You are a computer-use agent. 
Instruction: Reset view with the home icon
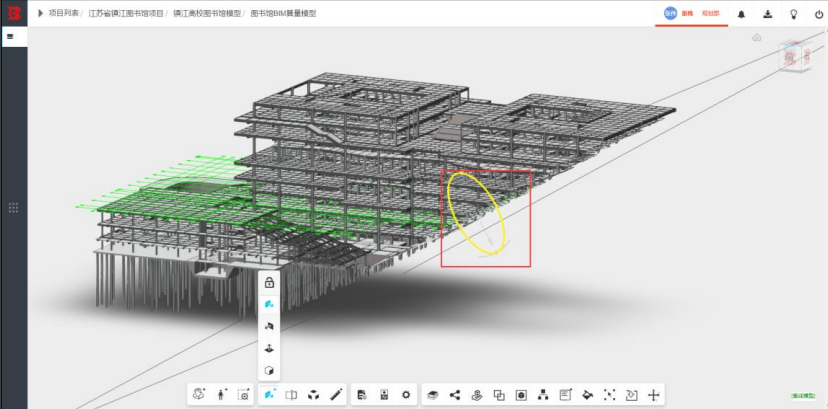click(x=757, y=37)
